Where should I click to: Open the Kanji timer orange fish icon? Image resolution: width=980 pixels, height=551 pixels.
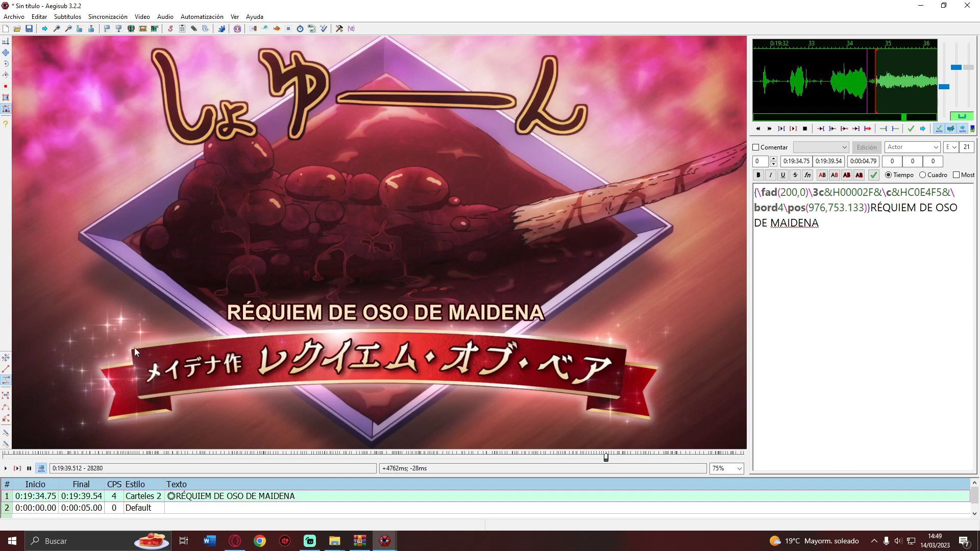(277, 29)
